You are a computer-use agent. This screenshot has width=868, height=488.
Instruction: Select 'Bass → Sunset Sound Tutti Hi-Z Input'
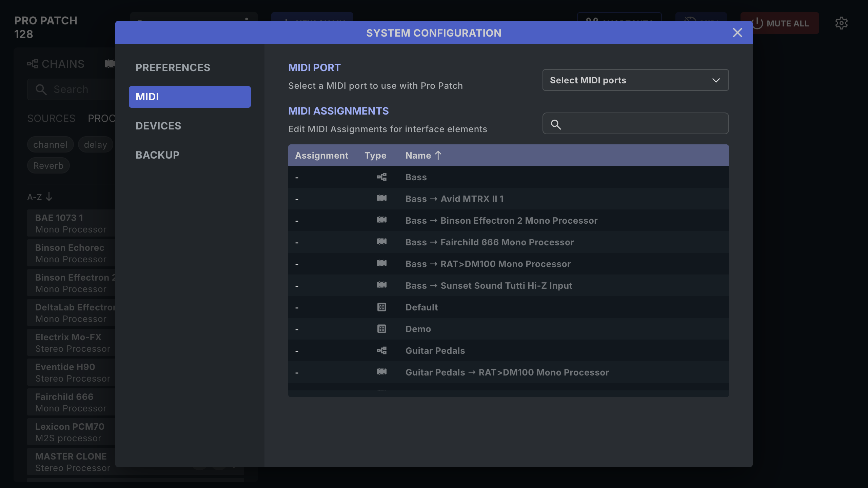509,285
